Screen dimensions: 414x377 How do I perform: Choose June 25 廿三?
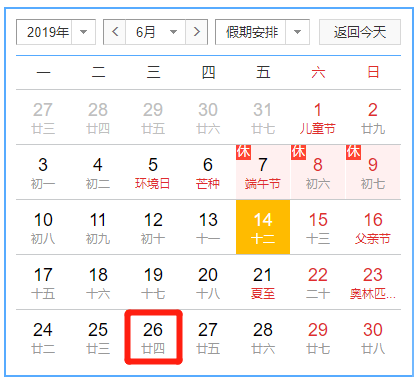click(x=98, y=337)
